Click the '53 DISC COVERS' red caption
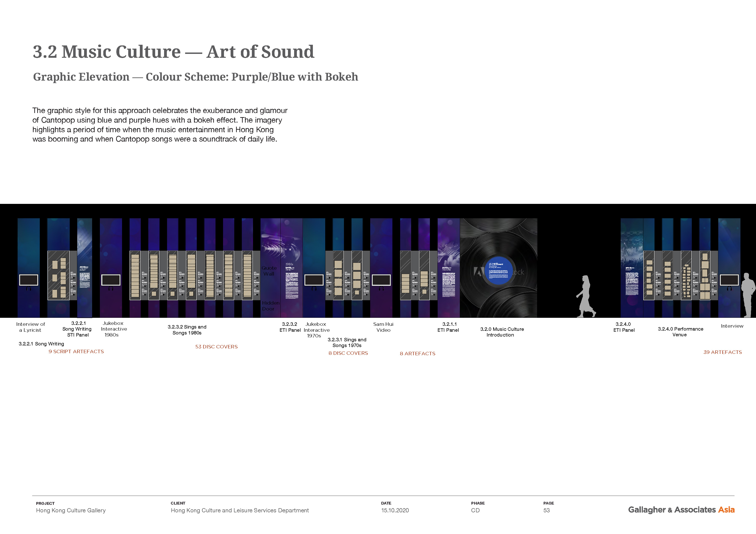Viewport: 756px width, 534px height. pyautogui.click(x=216, y=347)
